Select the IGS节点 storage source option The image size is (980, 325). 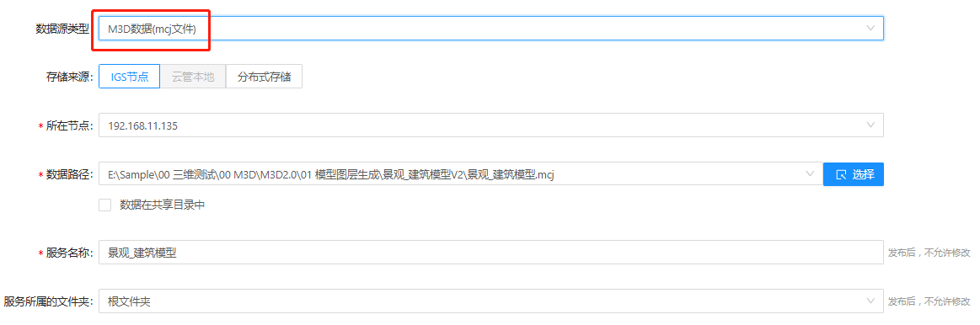pyautogui.click(x=130, y=77)
